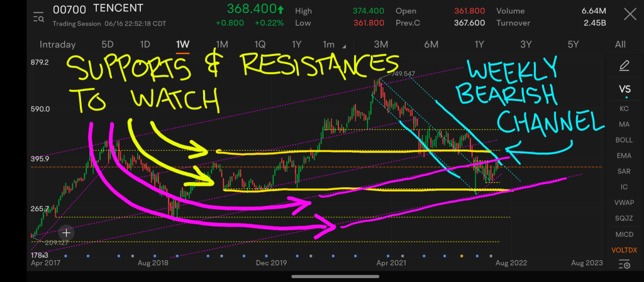Set chart range to 3M
This screenshot has width=644, height=282.
click(x=381, y=44)
